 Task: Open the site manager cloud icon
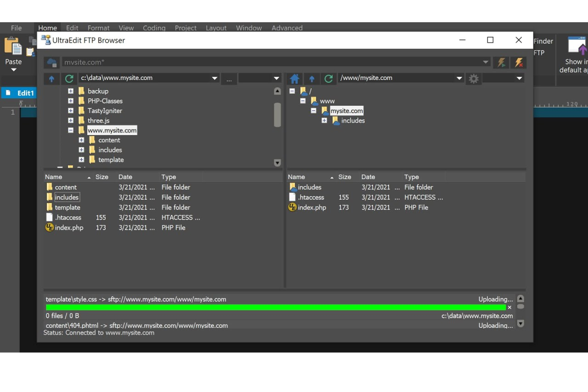(52, 62)
